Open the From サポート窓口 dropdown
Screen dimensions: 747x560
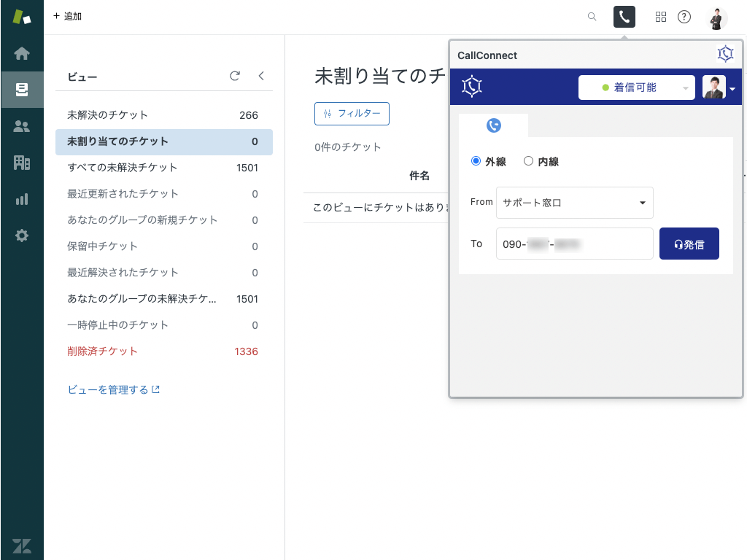[x=574, y=203]
